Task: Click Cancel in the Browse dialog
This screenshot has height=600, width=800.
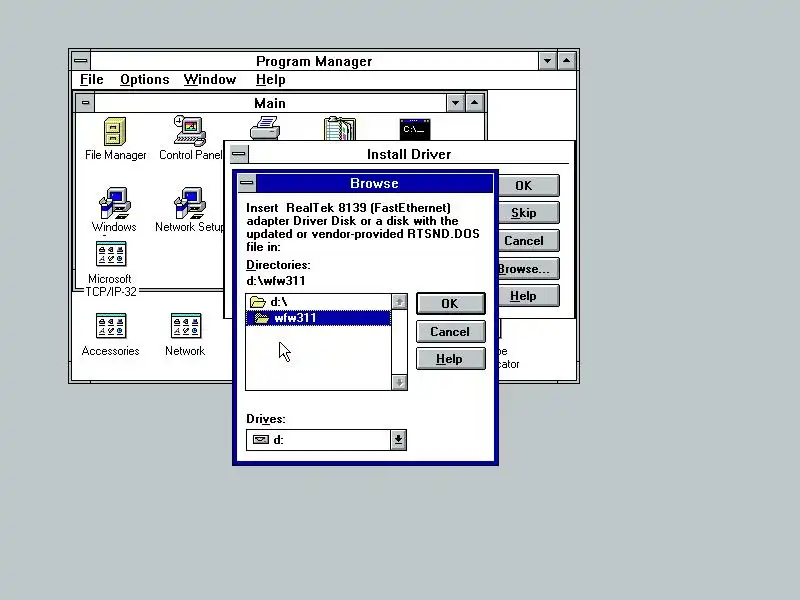Action: (x=451, y=332)
